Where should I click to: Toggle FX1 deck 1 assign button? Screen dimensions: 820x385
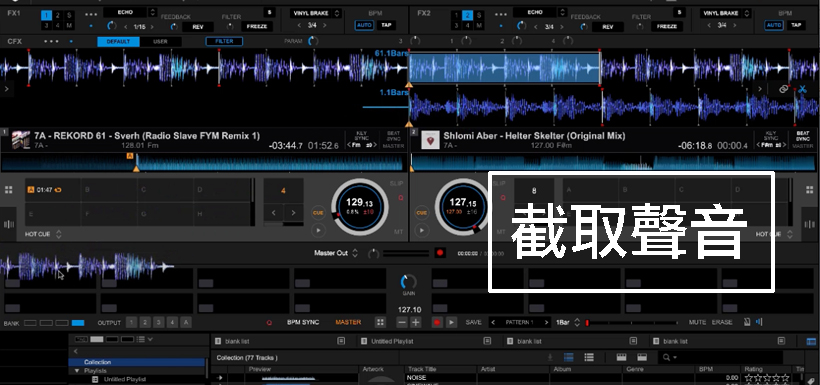click(x=46, y=16)
